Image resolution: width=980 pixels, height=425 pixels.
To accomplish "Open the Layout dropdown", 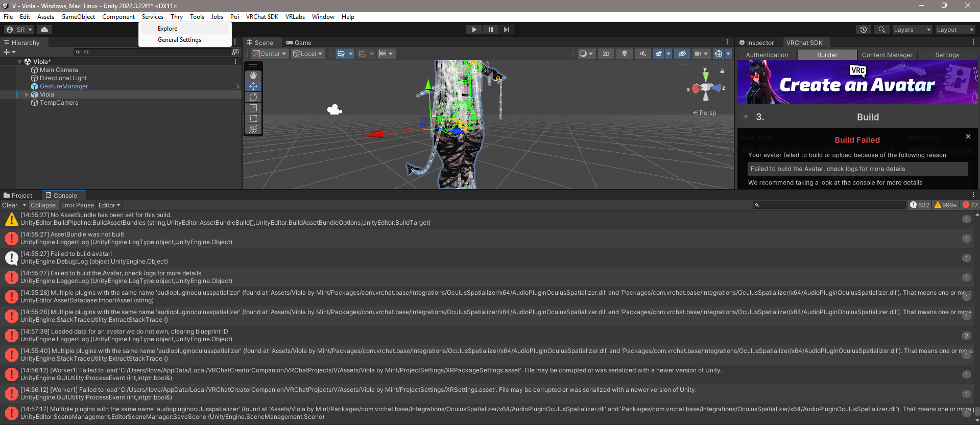I will tap(955, 30).
